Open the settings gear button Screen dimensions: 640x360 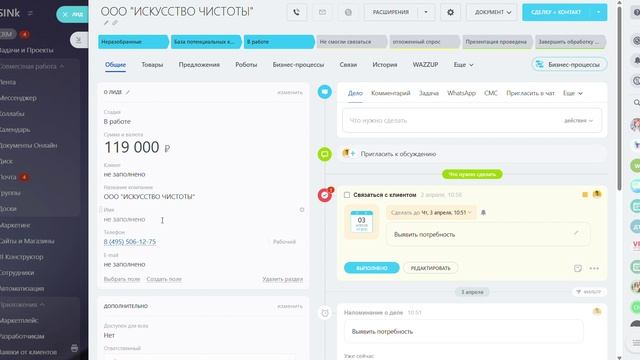(450, 12)
